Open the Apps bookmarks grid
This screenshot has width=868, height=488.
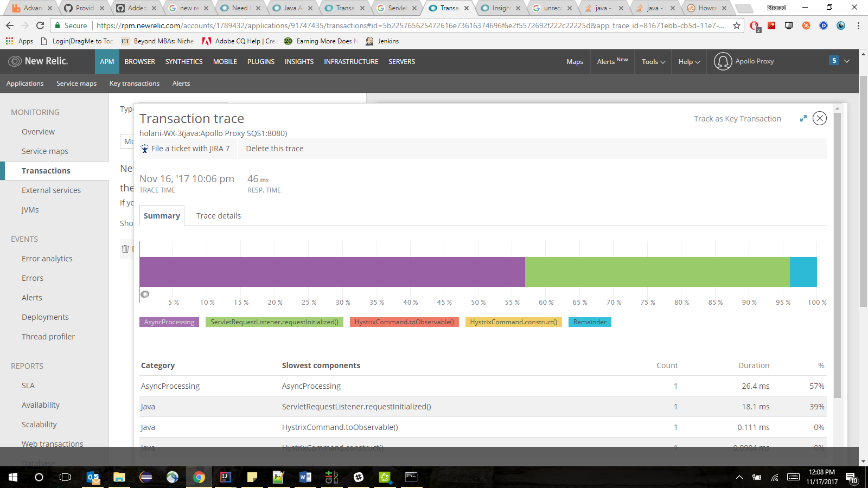pos(19,41)
